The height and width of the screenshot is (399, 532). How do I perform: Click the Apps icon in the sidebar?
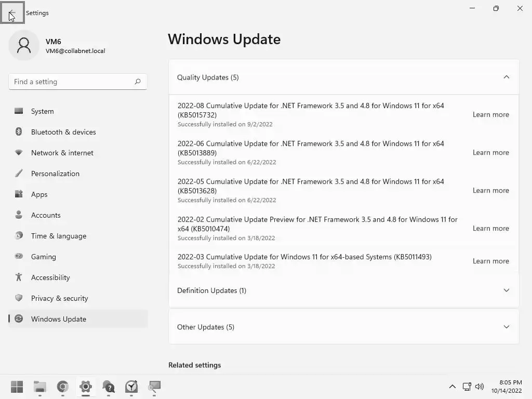[x=19, y=194]
